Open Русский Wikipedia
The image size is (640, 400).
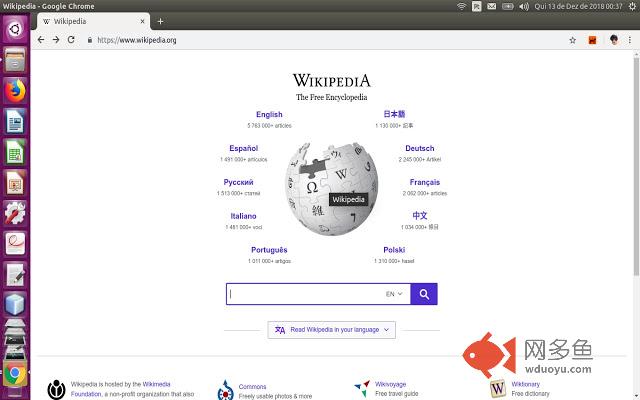click(238, 182)
